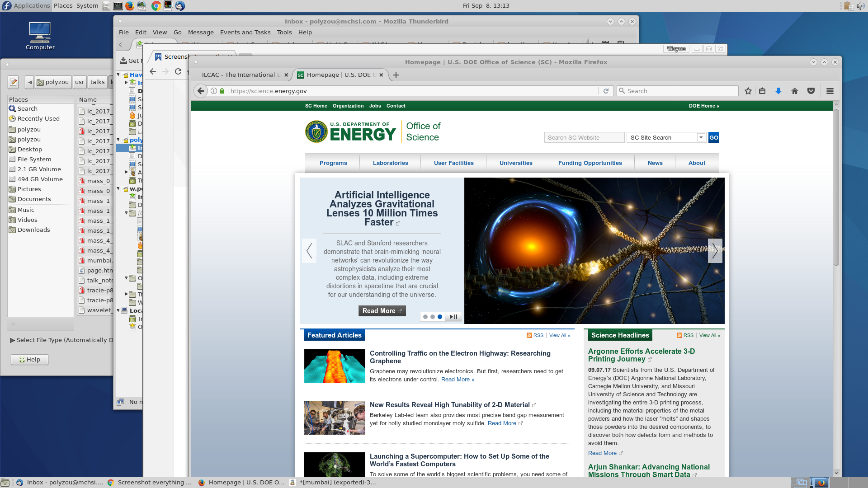
Task: Open Thunderbird's Tools menu
Action: click(284, 32)
